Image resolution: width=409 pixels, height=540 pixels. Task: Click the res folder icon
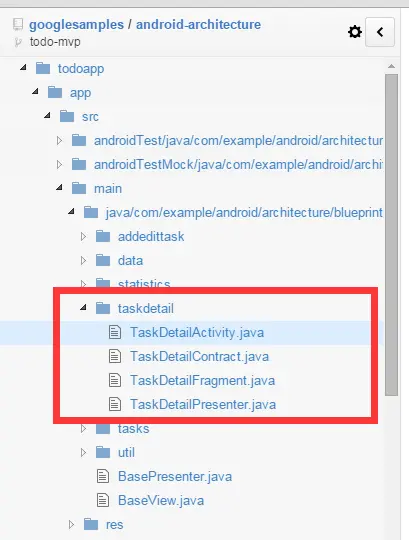click(91, 525)
